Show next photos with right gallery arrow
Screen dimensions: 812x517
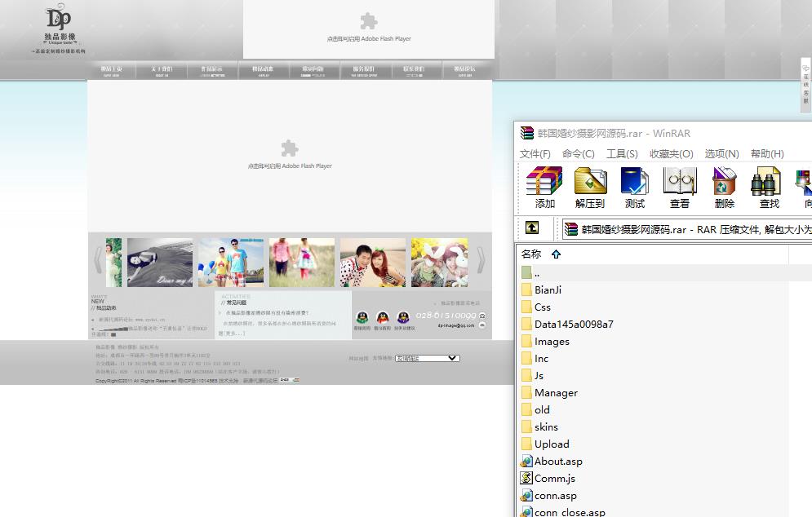tap(481, 260)
